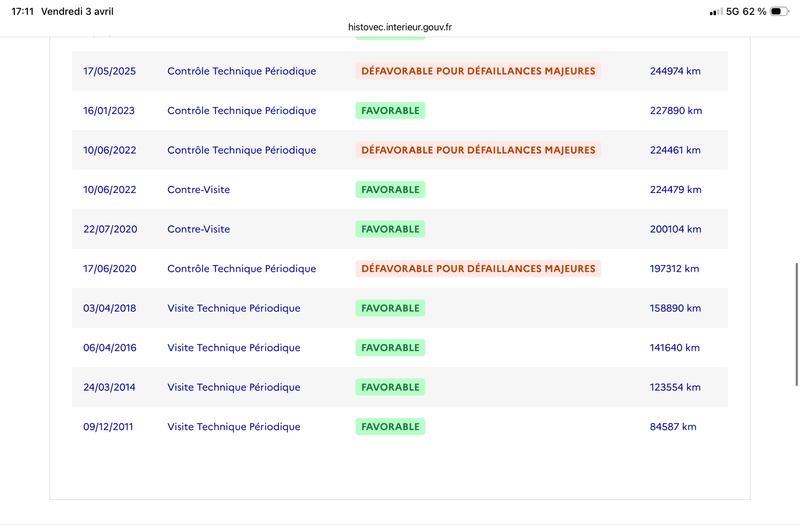Click the Favorable badge for 09/12/2011
The width and height of the screenshot is (800, 525).
coord(390,427)
